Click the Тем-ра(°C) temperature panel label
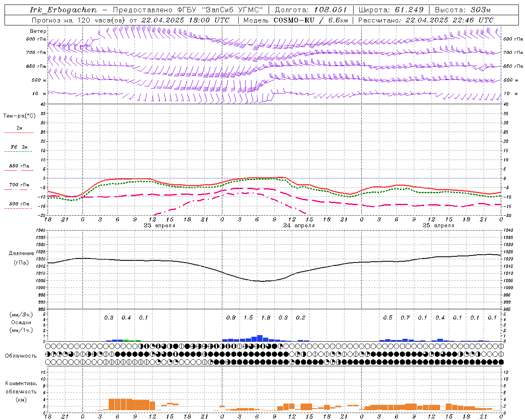 (x=19, y=116)
